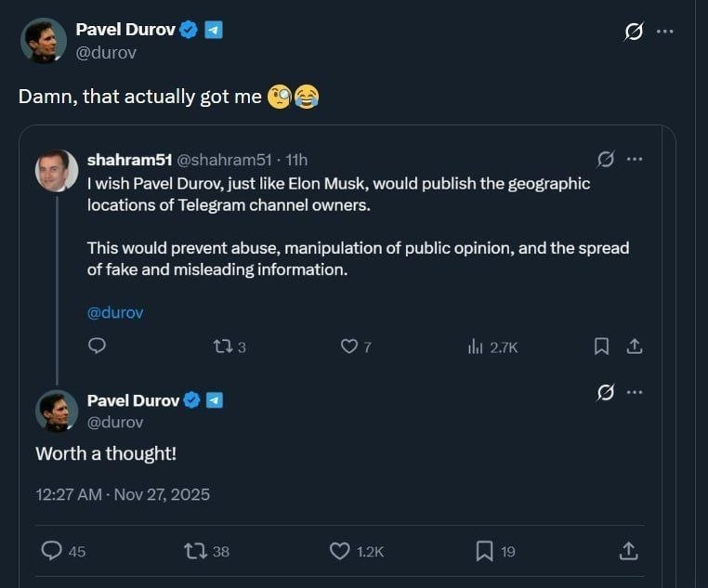This screenshot has height=588, width=708.
Task: Open more options on shahram51's post
Action: click(635, 159)
